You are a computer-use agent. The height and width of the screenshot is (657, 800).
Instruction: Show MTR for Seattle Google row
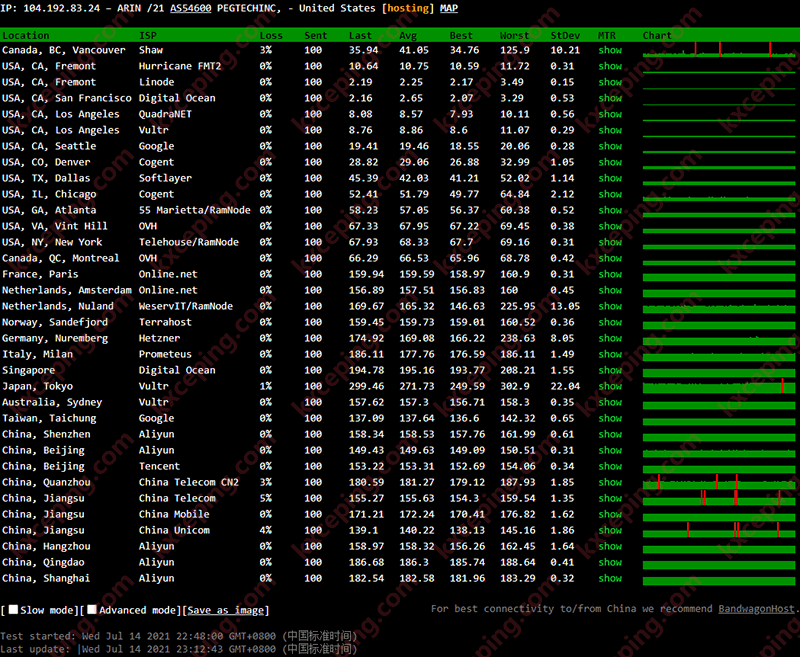610,146
